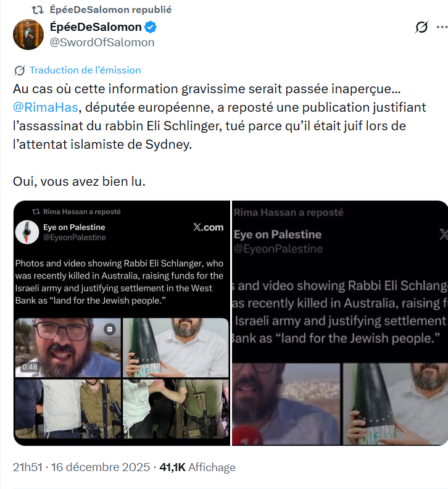Click the @SwordOfSalomon handle
The height and width of the screenshot is (489, 448).
[102, 42]
